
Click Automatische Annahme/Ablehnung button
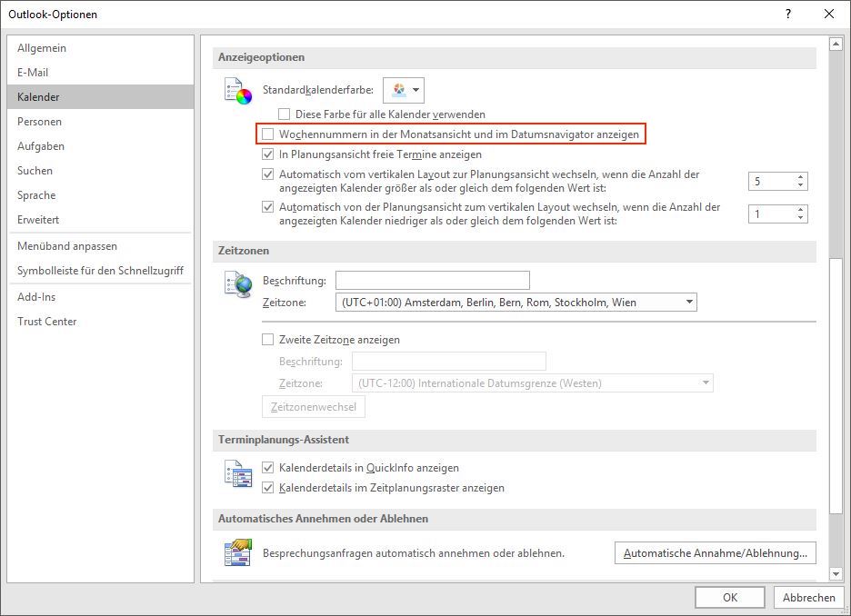716,553
